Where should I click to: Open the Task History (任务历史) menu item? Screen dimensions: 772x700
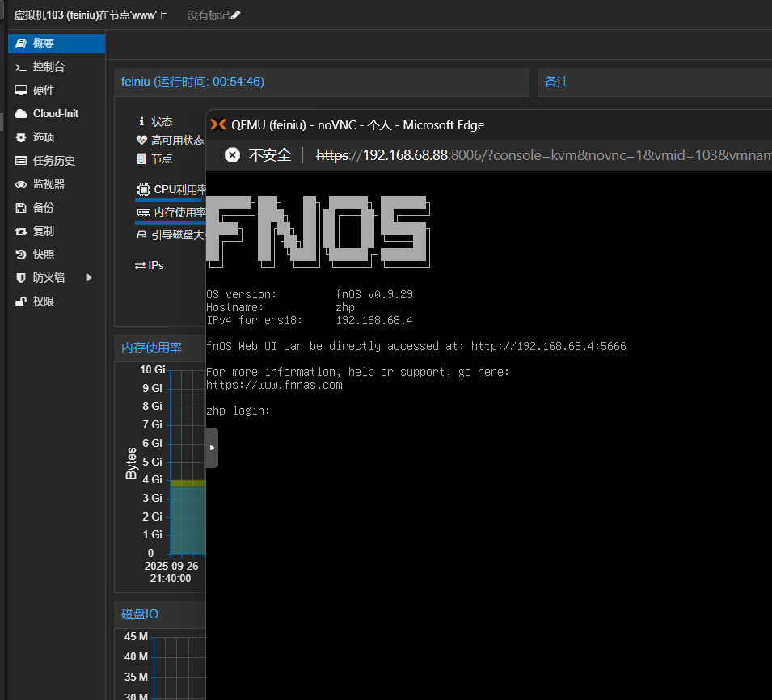(x=53, y=161)
